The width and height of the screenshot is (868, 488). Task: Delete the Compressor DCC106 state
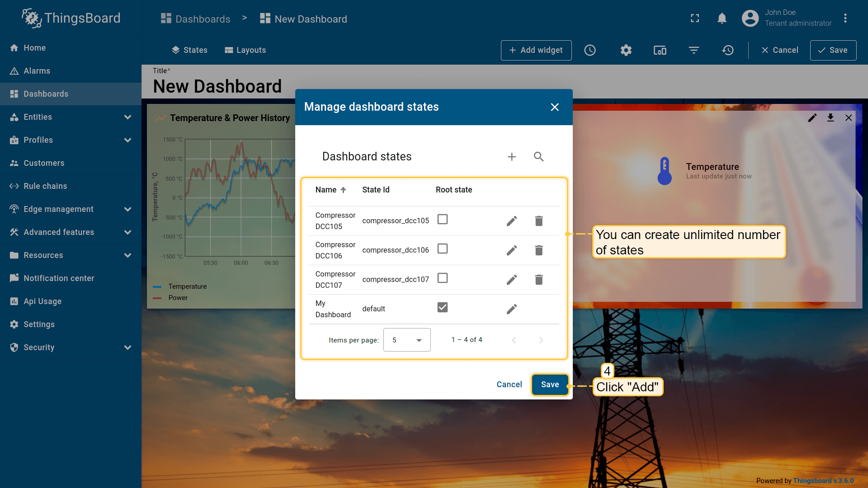539,250
